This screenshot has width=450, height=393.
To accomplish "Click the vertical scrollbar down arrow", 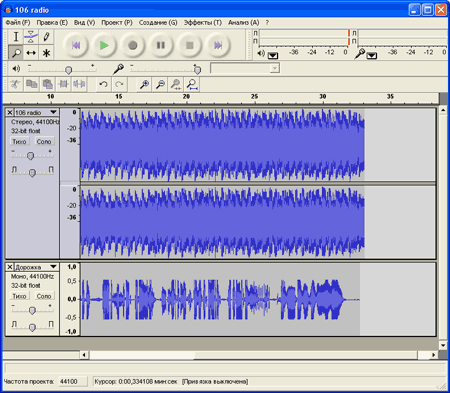I will (443, 345).
